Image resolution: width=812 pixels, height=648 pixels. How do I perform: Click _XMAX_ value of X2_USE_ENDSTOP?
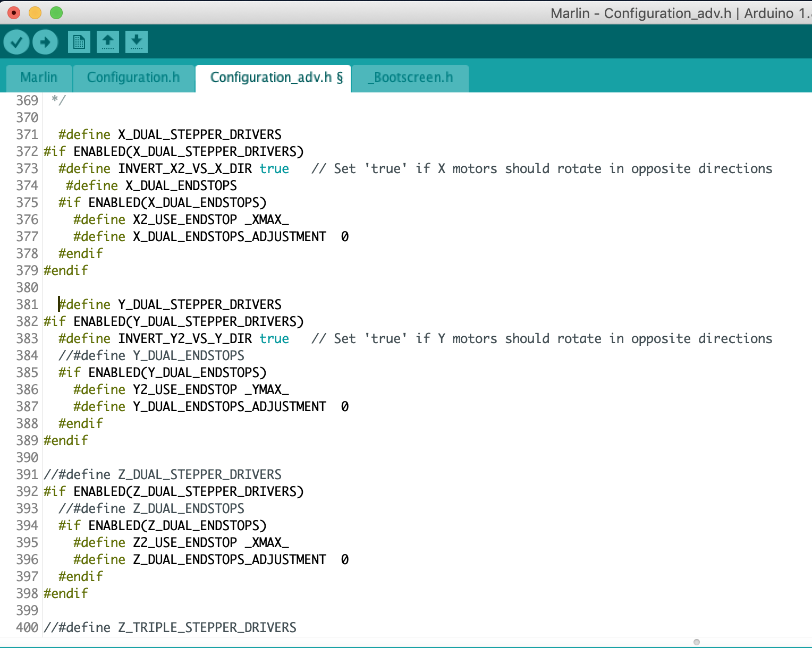pos(267,220)
